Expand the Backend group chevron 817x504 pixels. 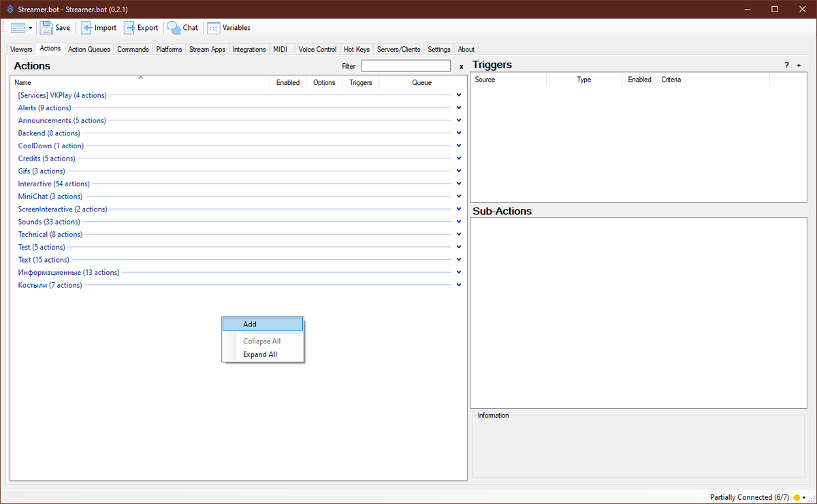click(x=459, y=133)
